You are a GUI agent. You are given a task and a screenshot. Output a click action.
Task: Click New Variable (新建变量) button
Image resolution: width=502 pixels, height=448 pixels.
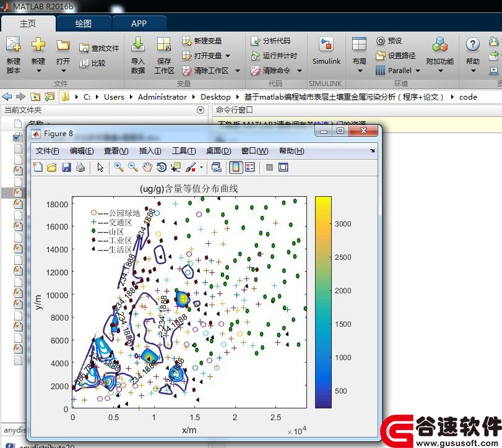click(x=202, y=41)
